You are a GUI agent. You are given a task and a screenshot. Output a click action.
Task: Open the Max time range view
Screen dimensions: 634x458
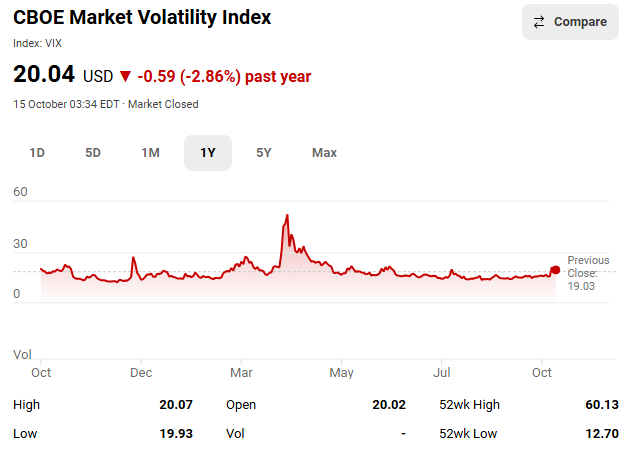point(324,153)
